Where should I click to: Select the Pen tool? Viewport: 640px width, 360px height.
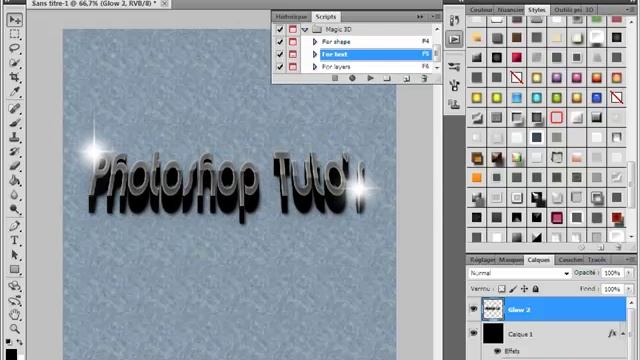(x=15, y=226)
